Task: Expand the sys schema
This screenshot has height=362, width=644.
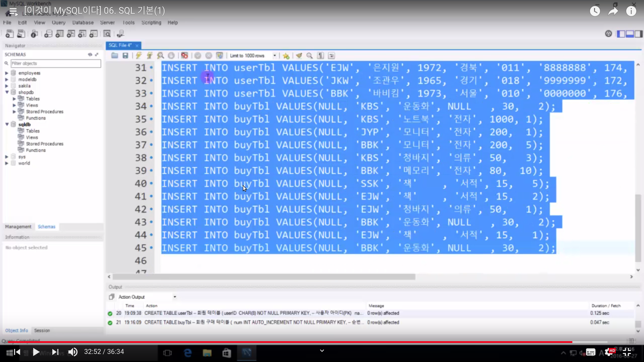Action: pos(6,157)
